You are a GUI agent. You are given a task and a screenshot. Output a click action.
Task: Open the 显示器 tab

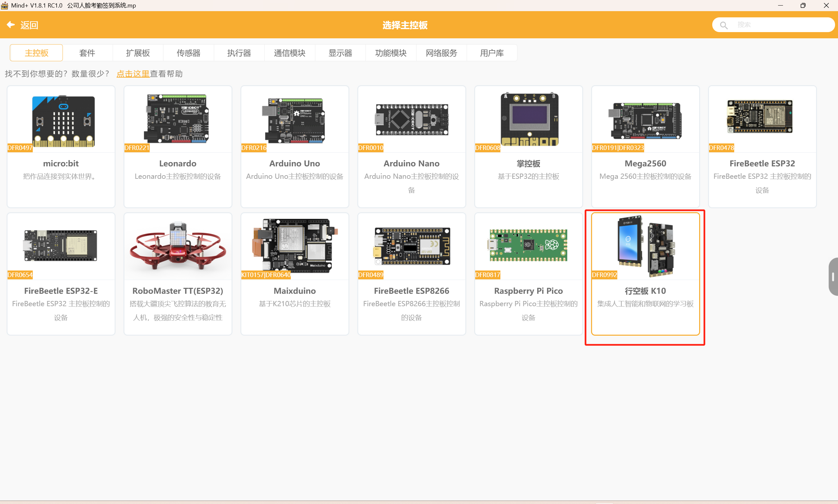[340, 53]
